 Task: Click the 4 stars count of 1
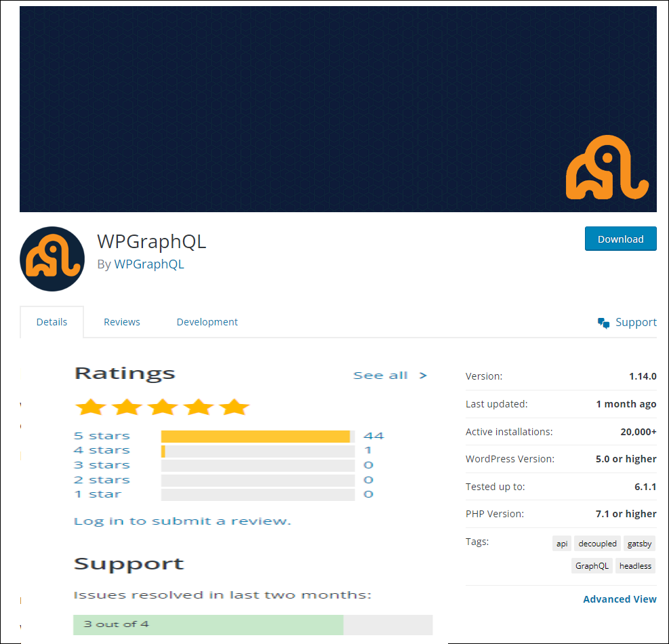click(x=368, y=450)
